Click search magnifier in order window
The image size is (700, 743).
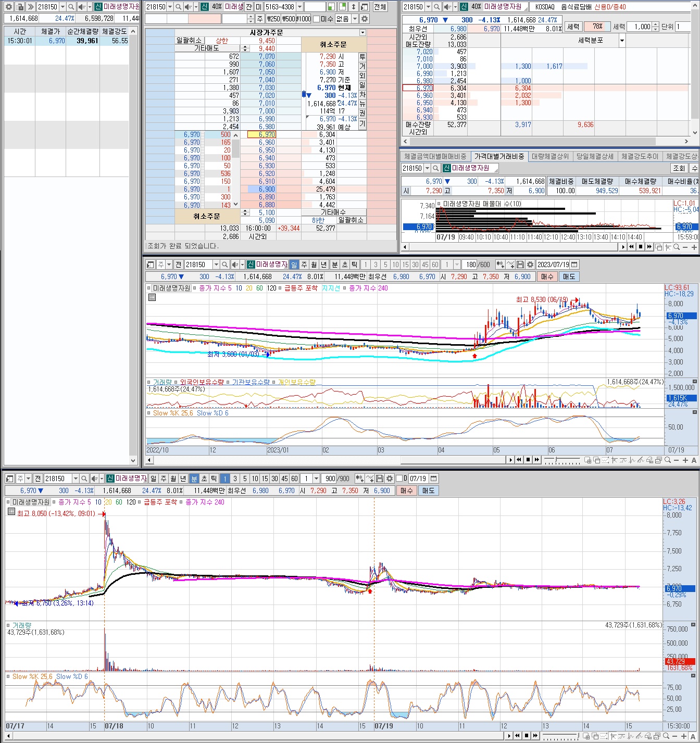coord(179,7)
